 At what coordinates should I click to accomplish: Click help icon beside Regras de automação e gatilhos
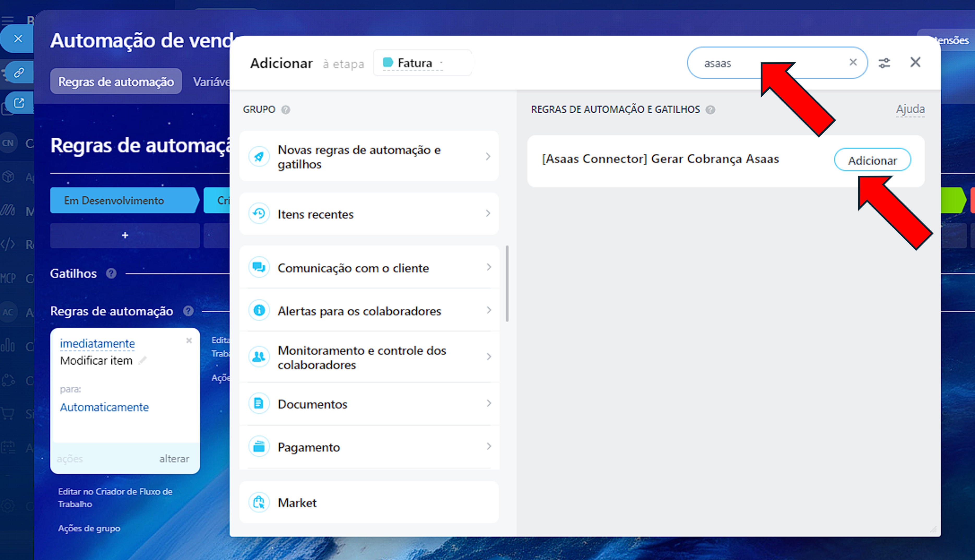coord(710,110)
